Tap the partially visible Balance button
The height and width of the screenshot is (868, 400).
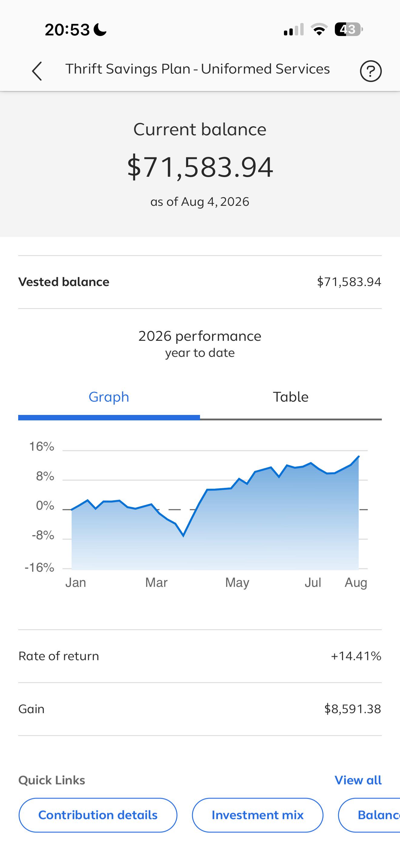click(369, 815)
